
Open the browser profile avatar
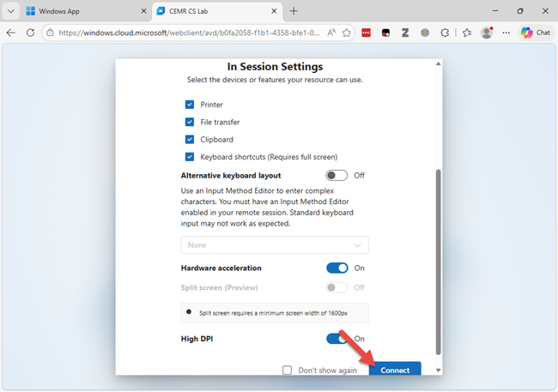(x=487, y=33)
